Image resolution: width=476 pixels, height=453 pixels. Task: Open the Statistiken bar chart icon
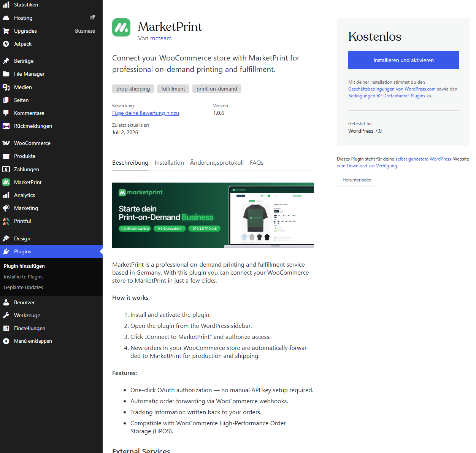click(x=6, y=5)
